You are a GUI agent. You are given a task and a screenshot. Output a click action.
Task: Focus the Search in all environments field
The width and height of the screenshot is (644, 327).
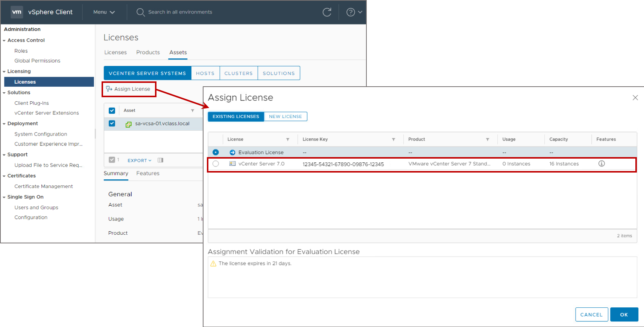180,12
